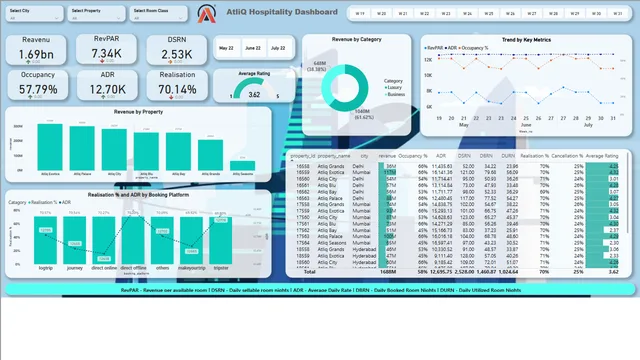Click red down arrow under Realisation value
The height and width of the screenshot is (360, 640).
pyautogui.click(x=171, y=97)
